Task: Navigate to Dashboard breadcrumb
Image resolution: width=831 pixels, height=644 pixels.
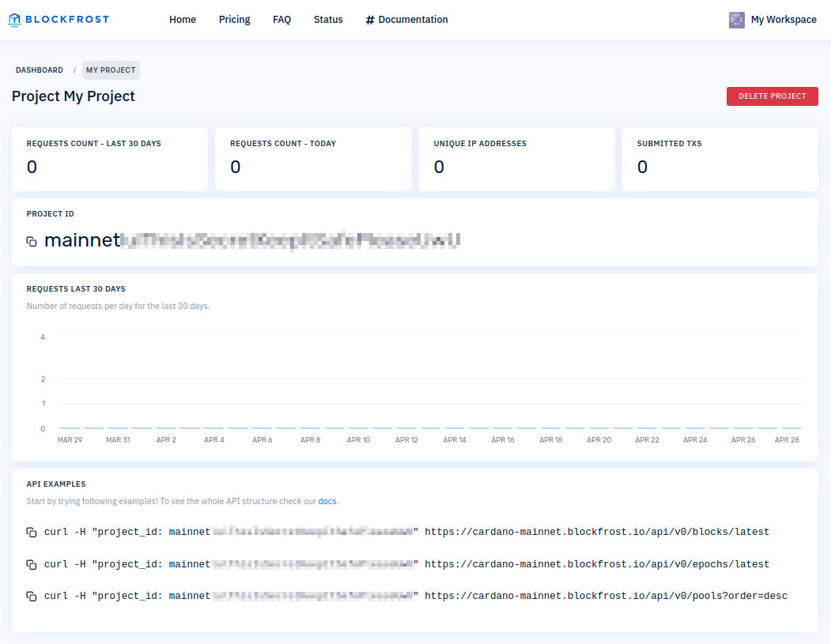Action: pyautogui.click(x=40, y=70)
